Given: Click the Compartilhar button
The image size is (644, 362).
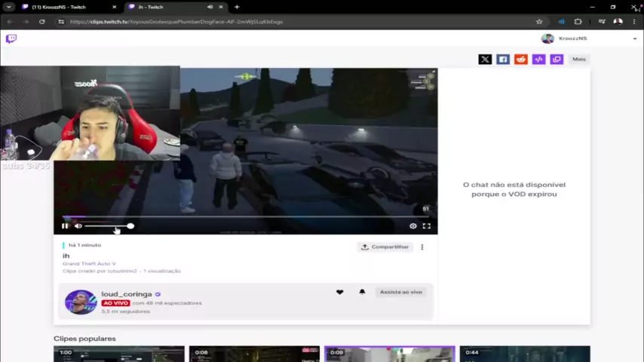Looking at the screenshot, I should click(385, 247).
